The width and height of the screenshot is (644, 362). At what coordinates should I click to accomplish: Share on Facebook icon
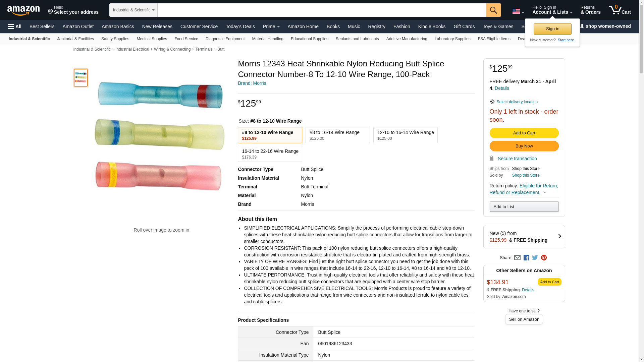pos(526,258)
